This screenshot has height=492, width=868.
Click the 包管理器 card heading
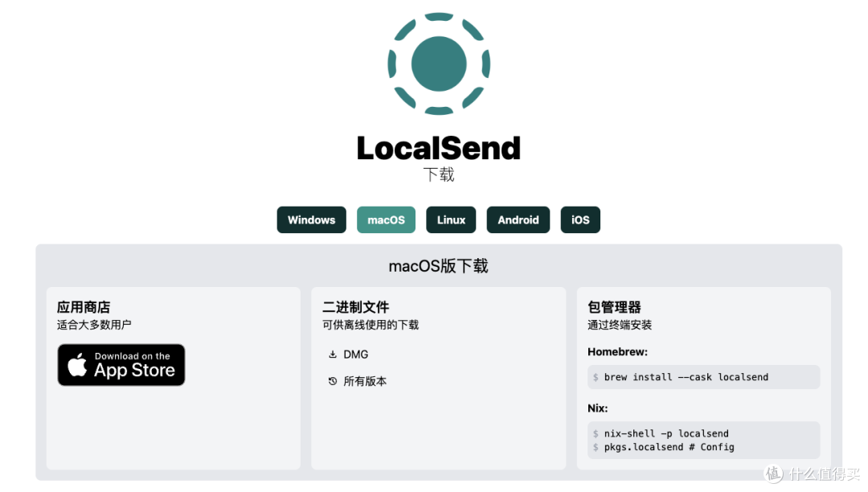(614, 307)
